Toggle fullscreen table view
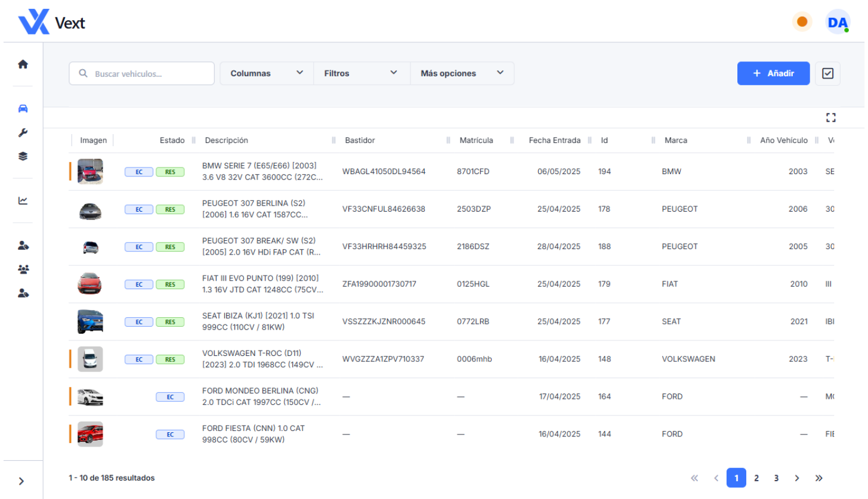The width and height of the screenshot is (868, 499). (x=830, y=117)
